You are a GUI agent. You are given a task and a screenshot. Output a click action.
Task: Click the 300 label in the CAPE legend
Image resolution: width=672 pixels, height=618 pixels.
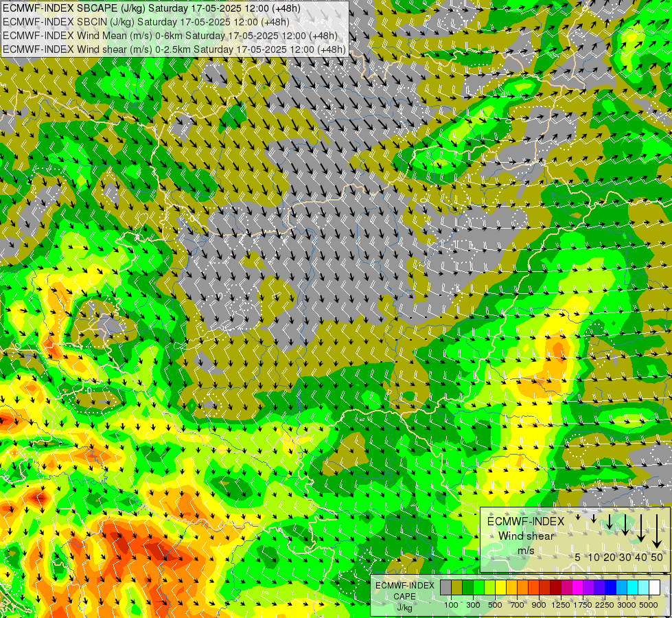coord(473,605)
